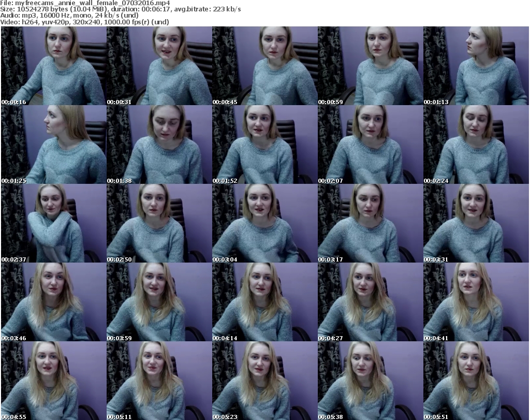Pick the frame timestamped 00:03:46
Image resolution: width=530 pixels, height=420 pixels.
[54, 302]
